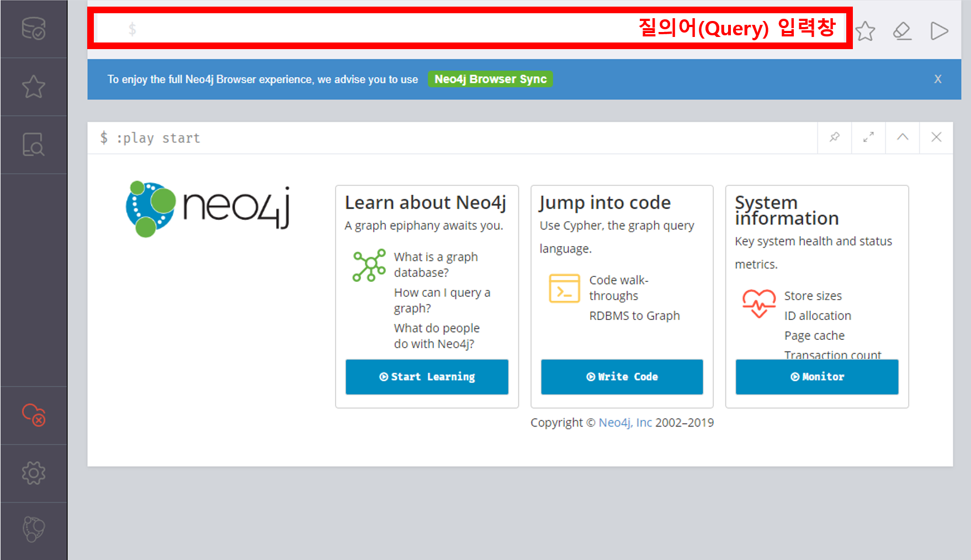
Task: Click "Code walk-throughs" text
Action: click(618, 288)
